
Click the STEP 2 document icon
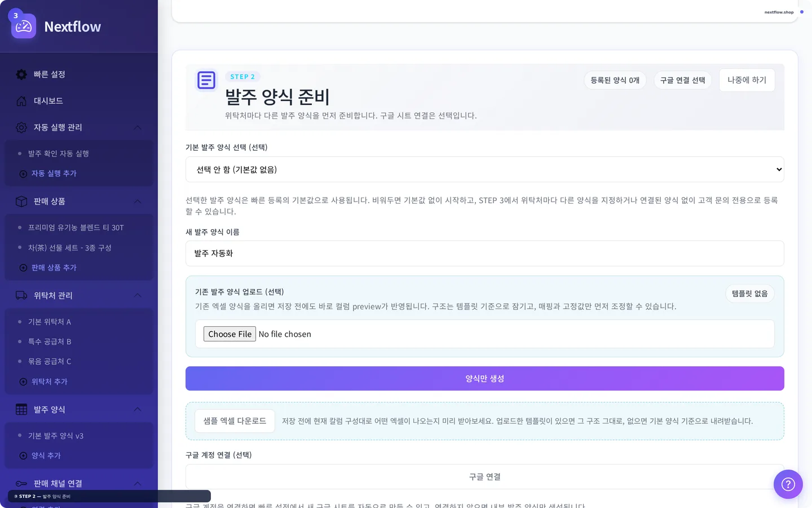(206, 80)
